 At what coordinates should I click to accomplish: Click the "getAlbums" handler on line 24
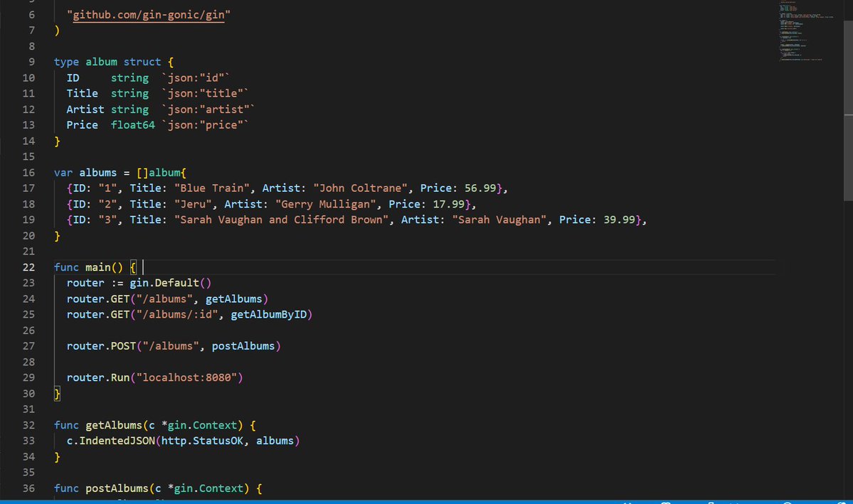click(233, 299)
